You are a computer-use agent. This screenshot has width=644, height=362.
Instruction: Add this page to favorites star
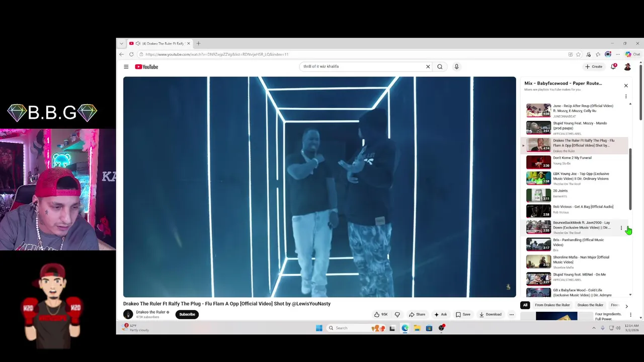click(579, 54)
